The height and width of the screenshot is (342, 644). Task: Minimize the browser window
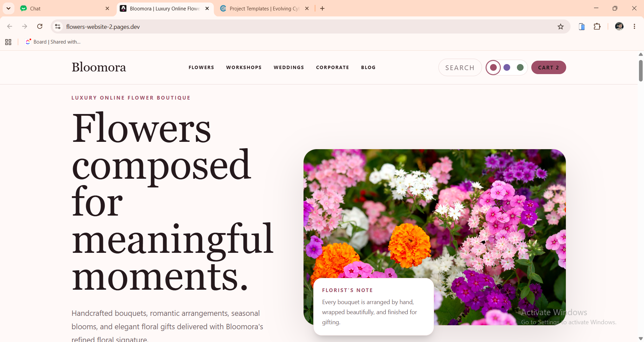[x=596, y=8]
